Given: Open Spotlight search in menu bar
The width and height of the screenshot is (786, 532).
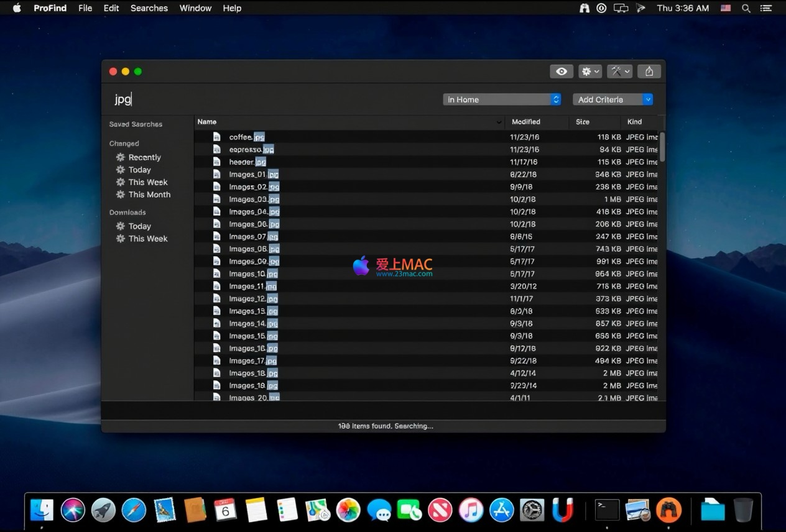Looking at the screenshot, I should 746,8.
